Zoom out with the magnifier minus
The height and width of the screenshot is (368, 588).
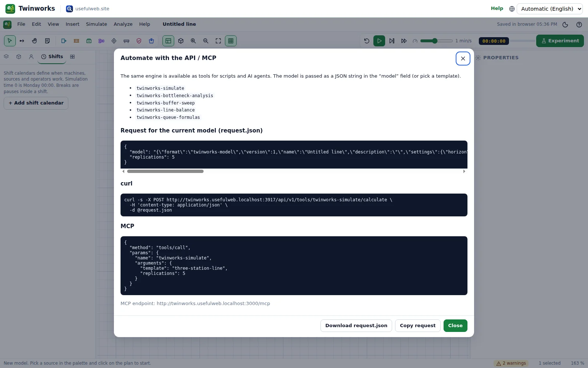(206, 41)
